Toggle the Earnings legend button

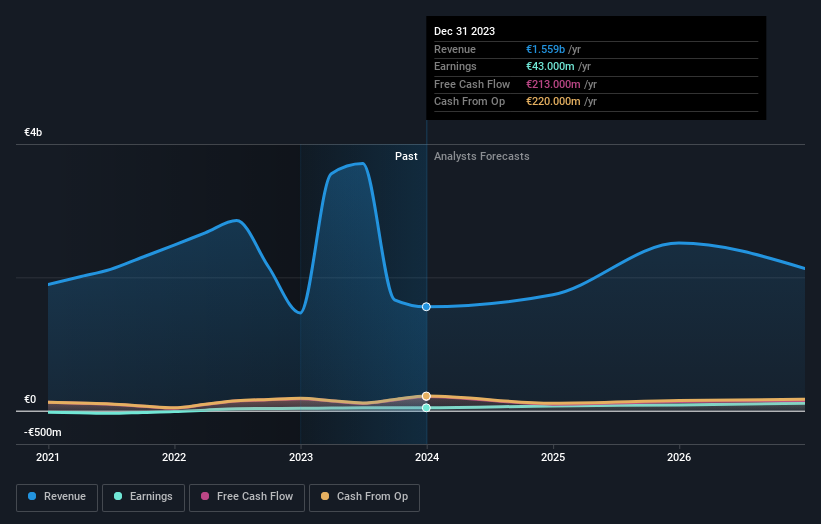(x=143, y=497)
